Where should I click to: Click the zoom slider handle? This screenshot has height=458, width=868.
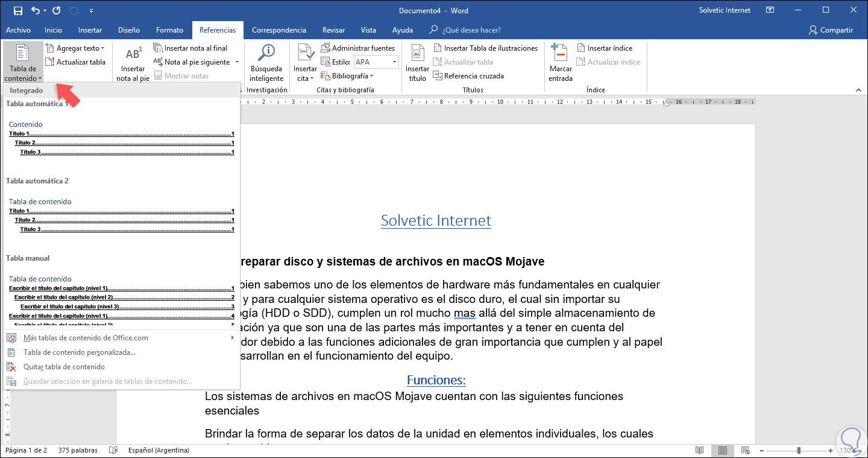pyautogui.click(x=799, y=450)
